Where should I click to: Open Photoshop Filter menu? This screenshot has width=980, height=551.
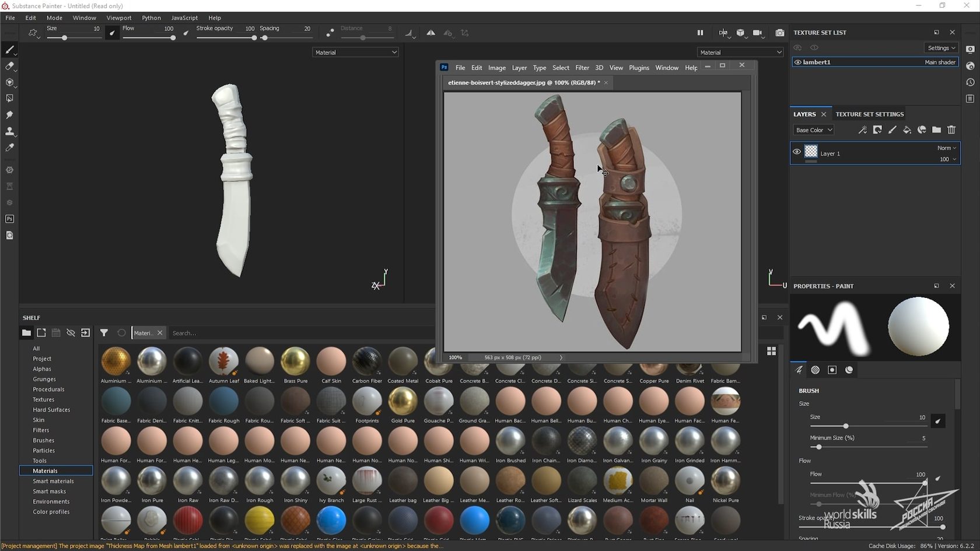[x=582, y=68]
